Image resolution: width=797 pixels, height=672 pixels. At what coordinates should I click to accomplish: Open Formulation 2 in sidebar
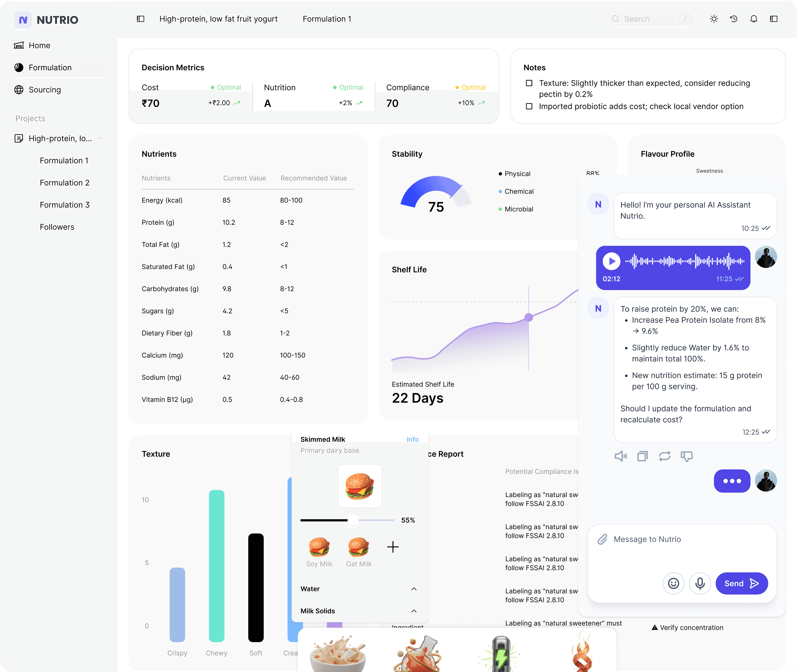(64, 183)
